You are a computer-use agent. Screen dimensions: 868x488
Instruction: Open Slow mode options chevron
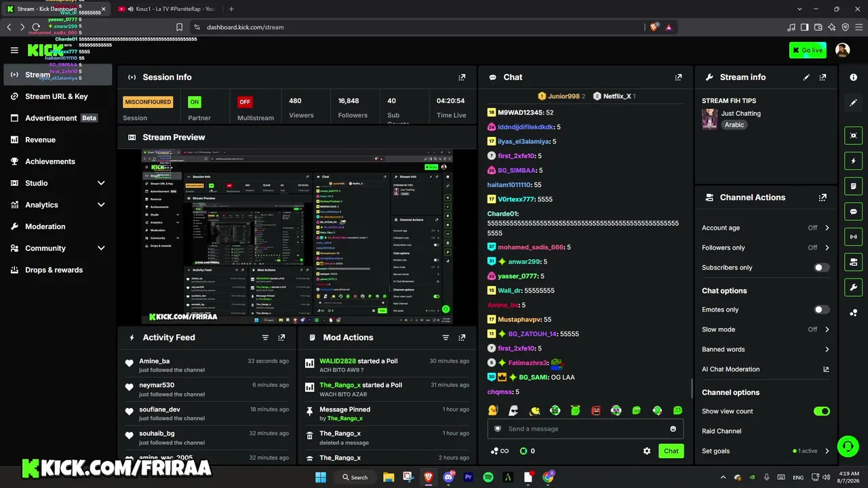(827, 329)
